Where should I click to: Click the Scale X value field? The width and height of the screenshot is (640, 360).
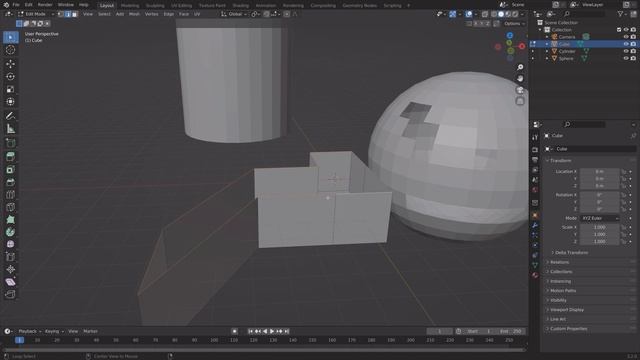(599, 227)
